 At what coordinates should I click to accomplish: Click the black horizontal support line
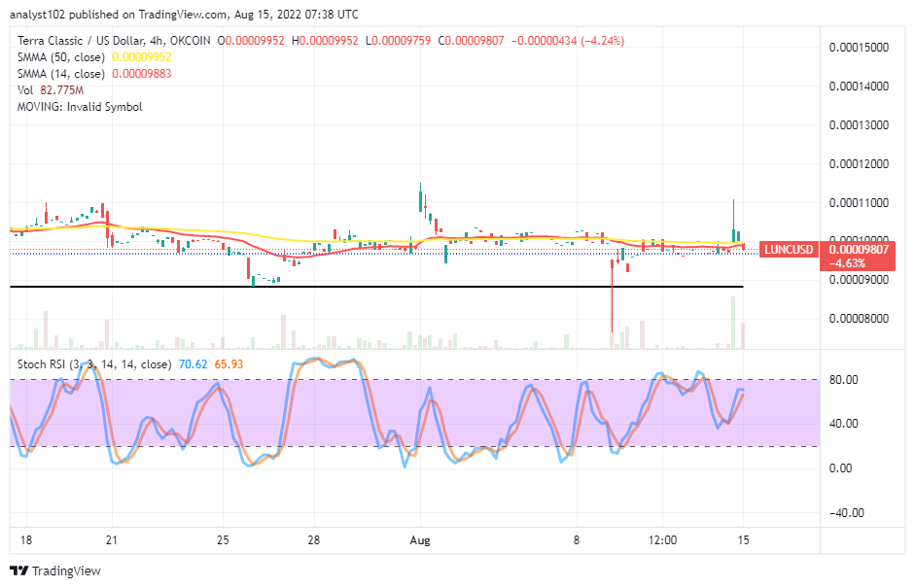click(377, 287)
